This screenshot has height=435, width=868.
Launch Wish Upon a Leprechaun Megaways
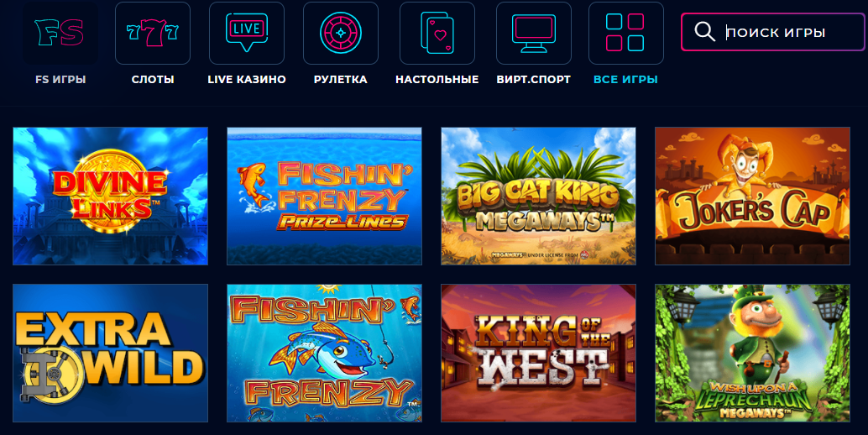tap(752, 353)
